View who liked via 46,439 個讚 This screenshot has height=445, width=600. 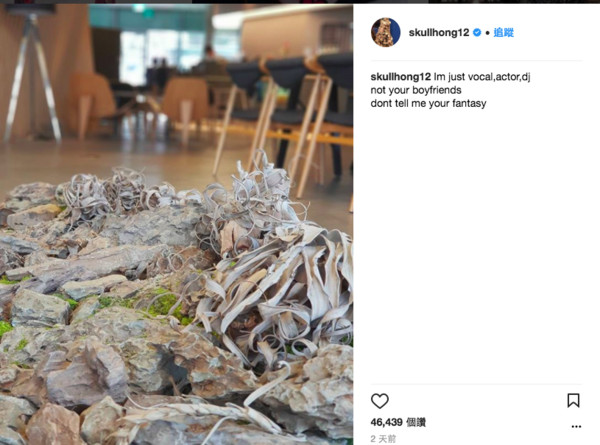398,422
